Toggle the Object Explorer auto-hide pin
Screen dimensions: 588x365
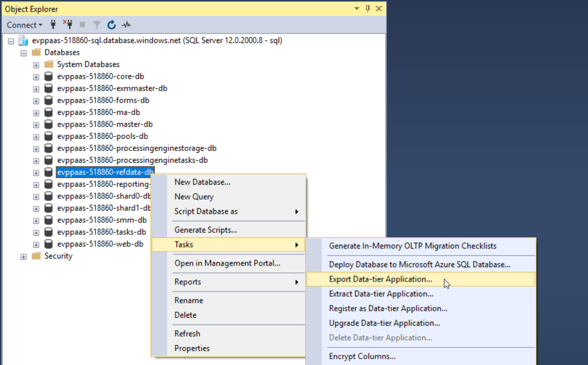[x=367, y=9]
